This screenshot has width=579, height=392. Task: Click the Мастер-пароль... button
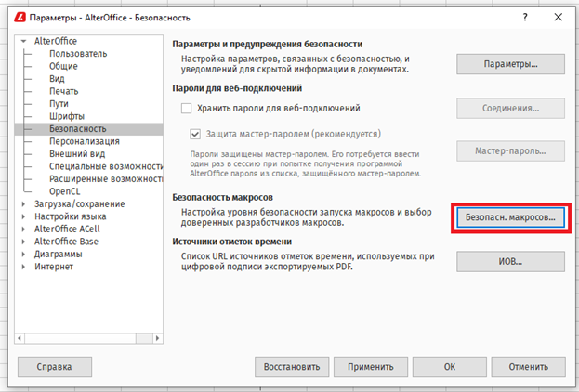[x=510, y=151]
